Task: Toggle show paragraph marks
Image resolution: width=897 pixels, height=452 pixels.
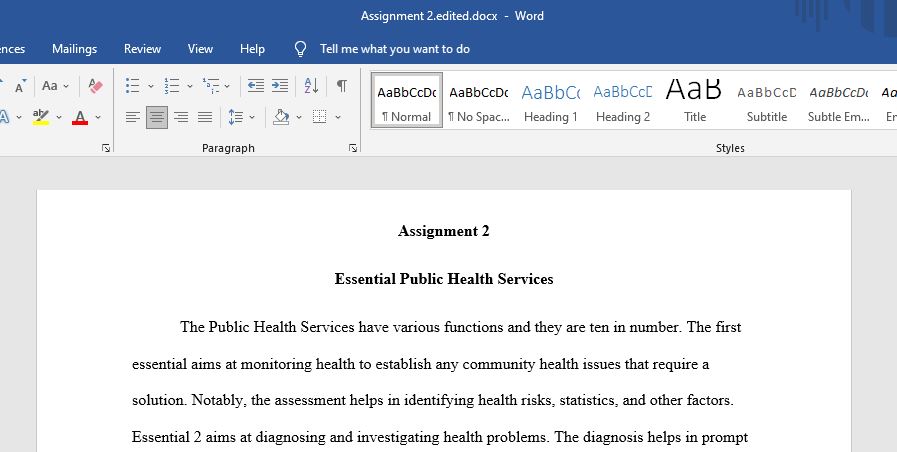Action: coord(342,86)
